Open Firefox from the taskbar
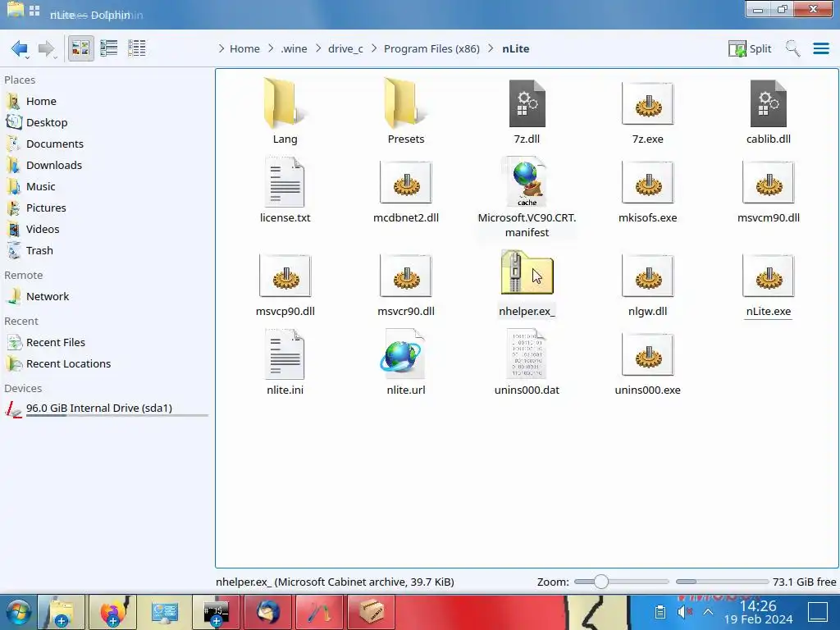840x630 pixels. click(x=113, y=612)
